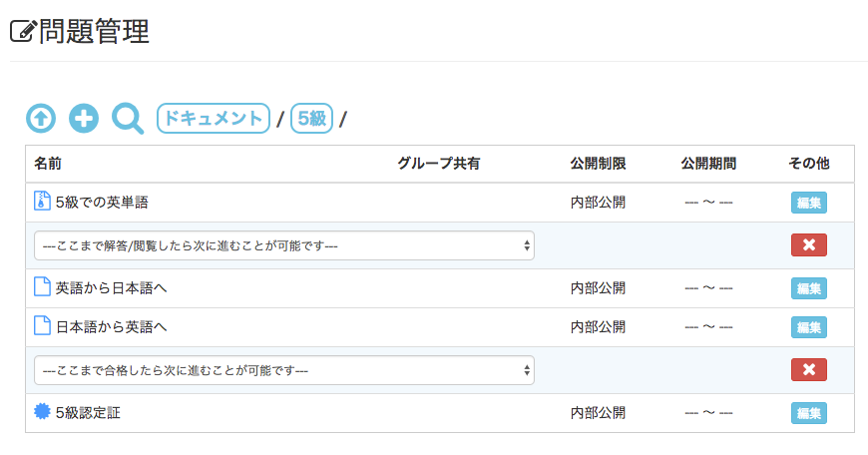
Task: Click the 英語から日本語へ file icon
Action: tap(42, 287)
